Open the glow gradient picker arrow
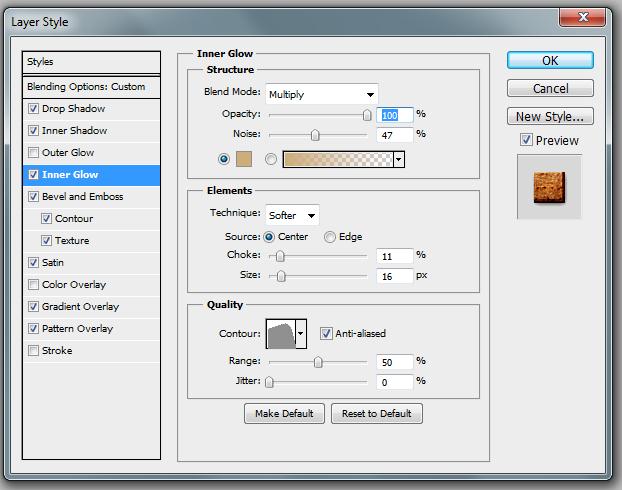The height and width of the screenshot is (490, 622). pos(399,159)
